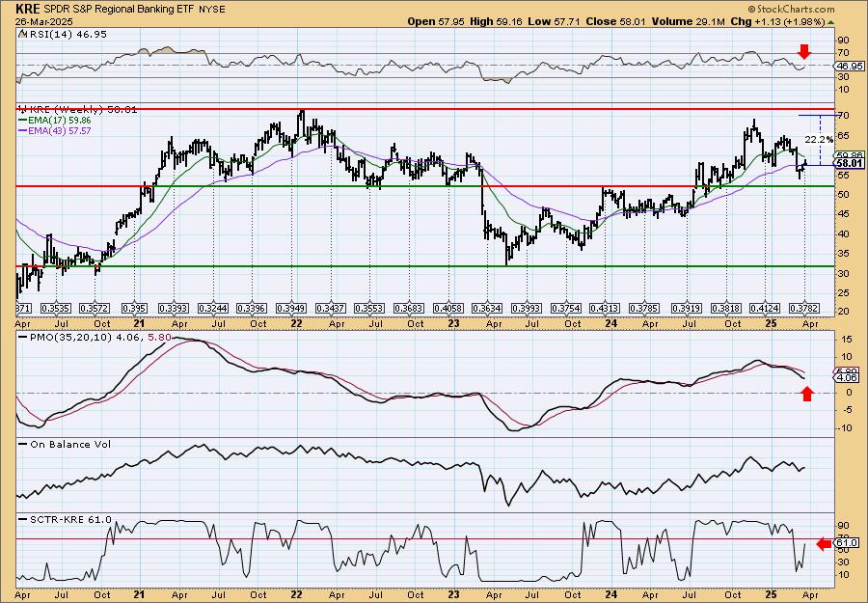Click the 45 tick on the price axis
Image resolution: width=868 pixels, height=603 pixels.
(843, 214)
